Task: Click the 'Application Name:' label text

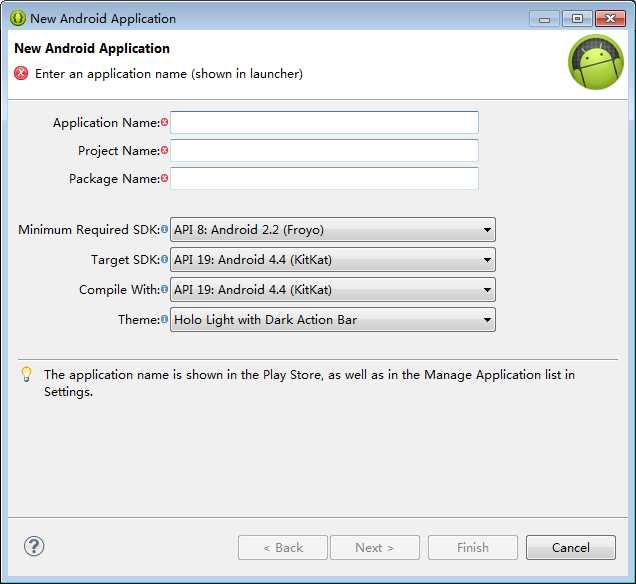Action: point(107,122)
